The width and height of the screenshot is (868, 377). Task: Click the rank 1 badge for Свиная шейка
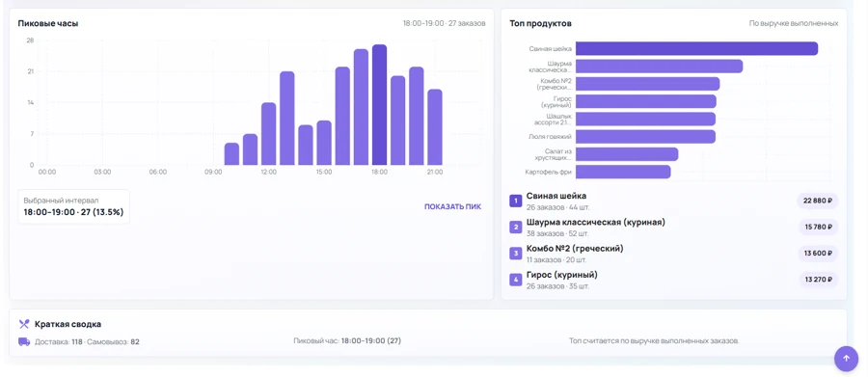click(x=515, y=201)
